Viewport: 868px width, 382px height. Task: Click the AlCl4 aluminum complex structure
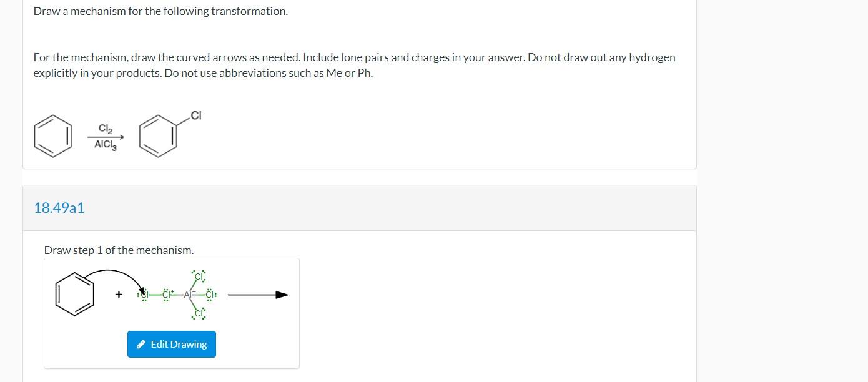(x=187, y=294)
